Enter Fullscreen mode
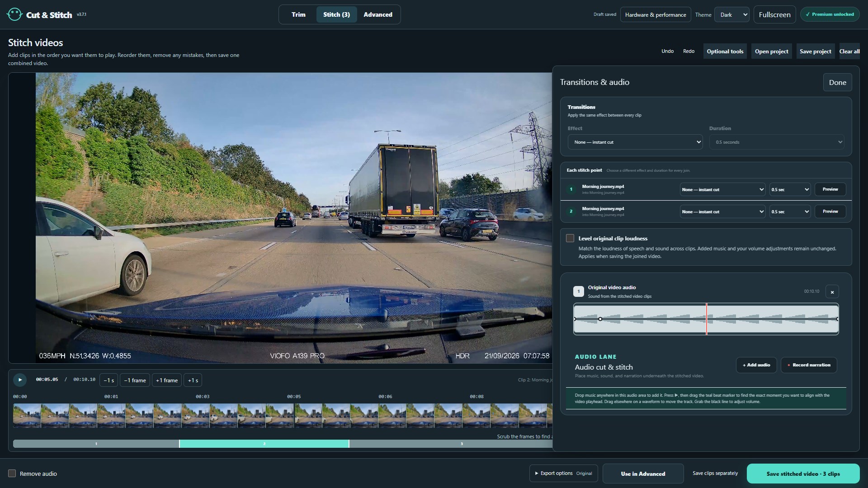Viewport: 868px width, 488px height. click(774, 14)
